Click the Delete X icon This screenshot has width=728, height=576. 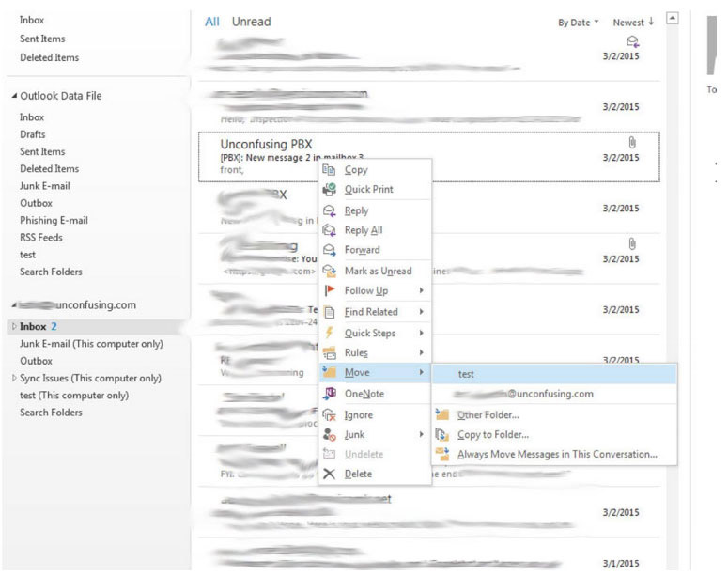[329, 474]
